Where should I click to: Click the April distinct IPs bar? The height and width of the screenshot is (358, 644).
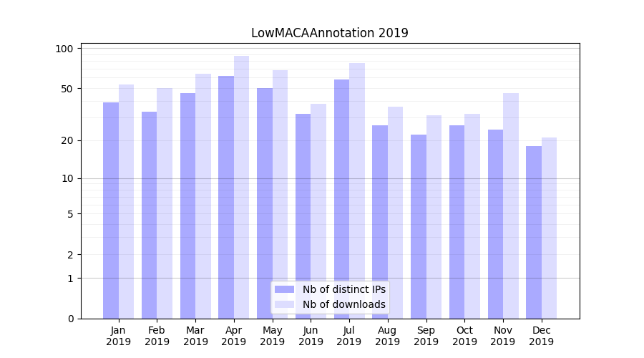[x=226, y=197]
